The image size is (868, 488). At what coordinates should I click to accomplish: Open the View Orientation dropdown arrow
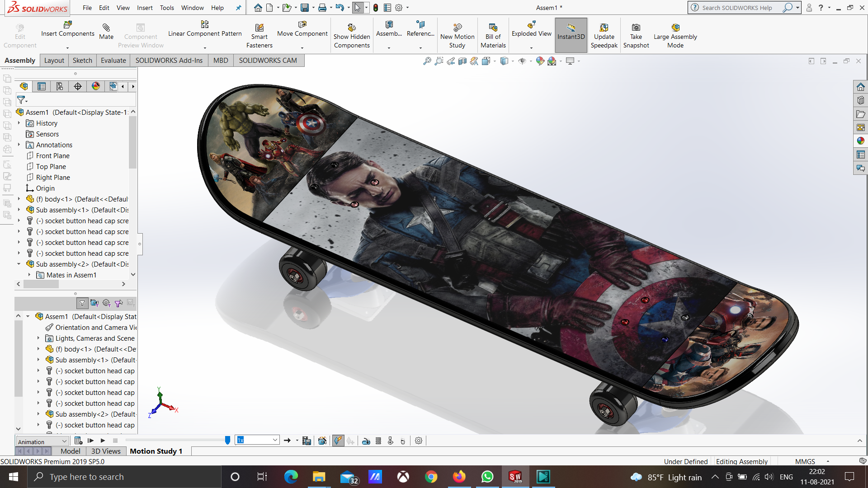[495, 61]
